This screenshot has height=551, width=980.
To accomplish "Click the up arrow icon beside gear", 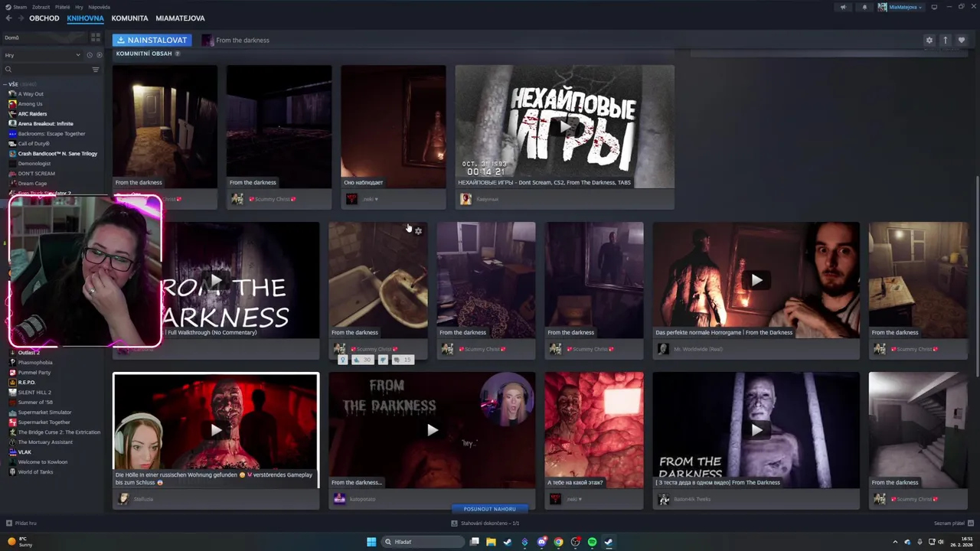I will click(946, 40).
